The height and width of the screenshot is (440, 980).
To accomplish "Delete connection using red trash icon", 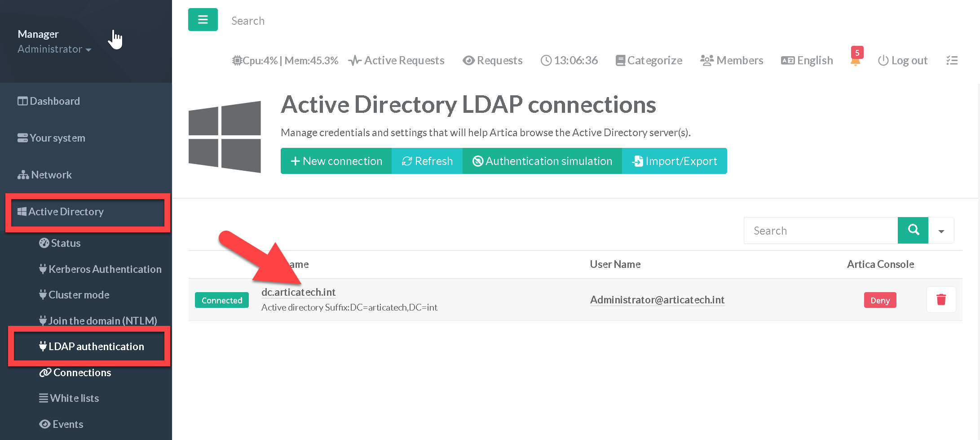I will click(x=941, y=299).
